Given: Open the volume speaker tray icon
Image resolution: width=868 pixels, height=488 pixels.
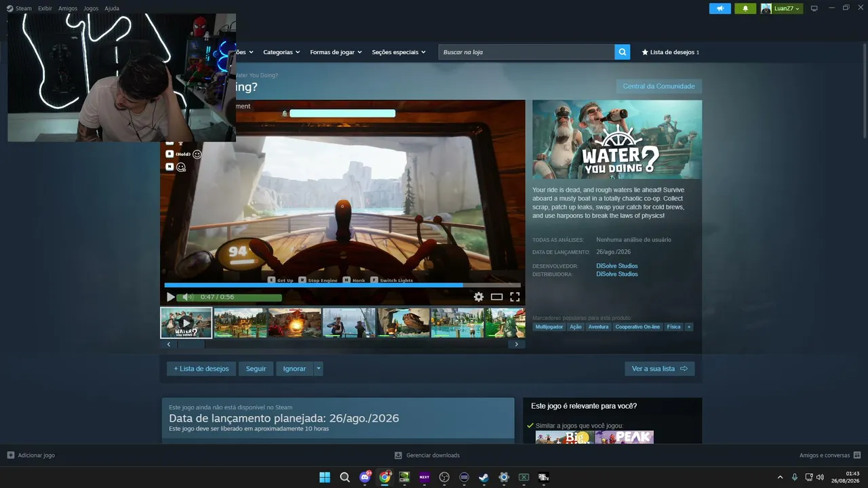Looking at the screenshot, I should [x=820, y=477].
